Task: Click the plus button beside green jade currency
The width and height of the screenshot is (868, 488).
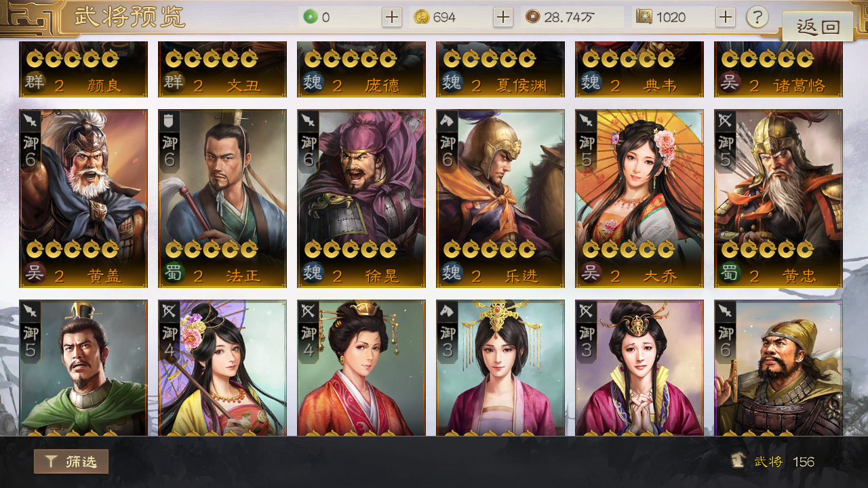Action: (392, 17)
